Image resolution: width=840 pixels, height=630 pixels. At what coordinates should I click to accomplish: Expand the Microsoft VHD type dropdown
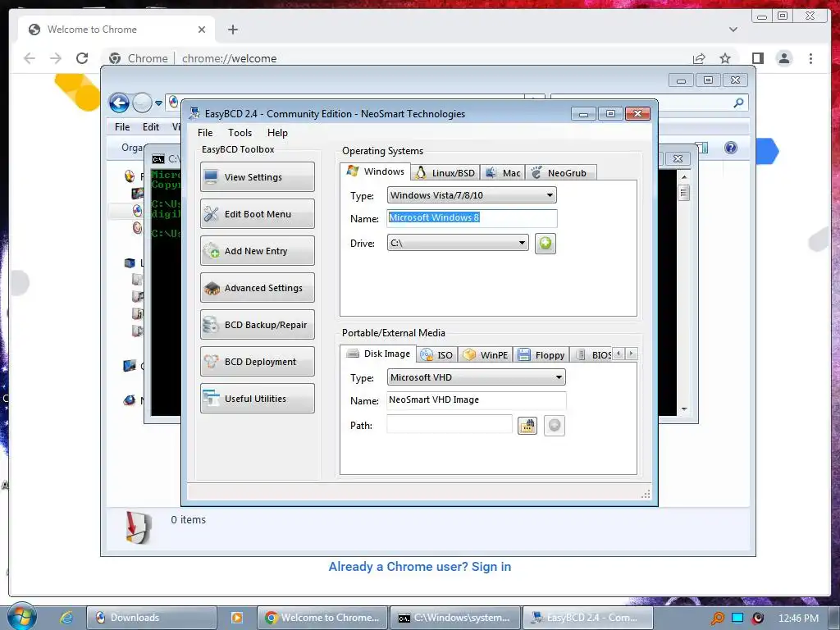476,377
